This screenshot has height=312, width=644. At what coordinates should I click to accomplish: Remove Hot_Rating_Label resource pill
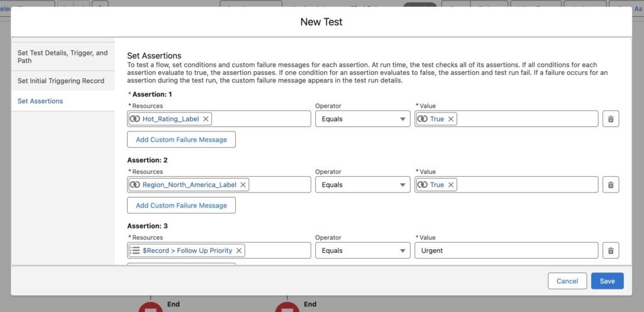point(206,119)
